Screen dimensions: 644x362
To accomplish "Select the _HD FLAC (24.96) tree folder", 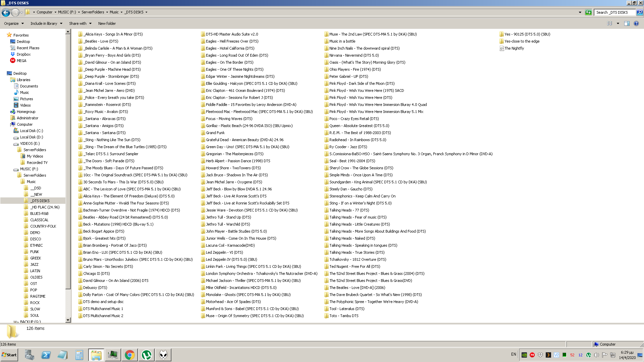I will click(x=45, y=207).
